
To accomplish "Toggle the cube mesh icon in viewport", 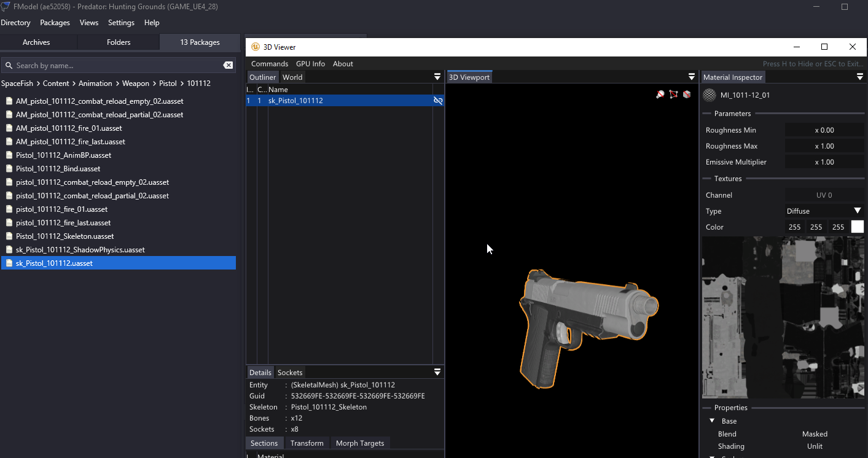I will pyautogui.click(x=687, y=95).
